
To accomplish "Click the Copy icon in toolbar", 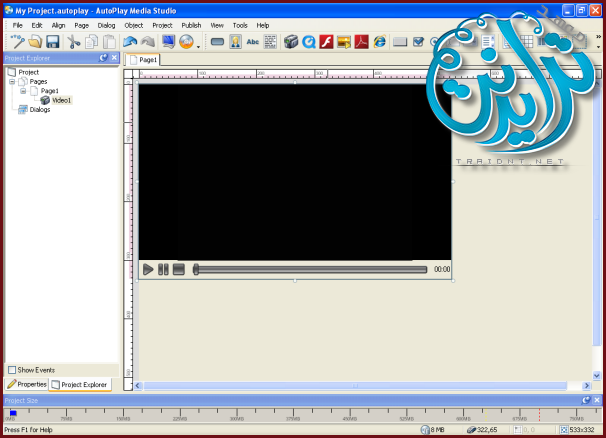I will coord(92,41).
